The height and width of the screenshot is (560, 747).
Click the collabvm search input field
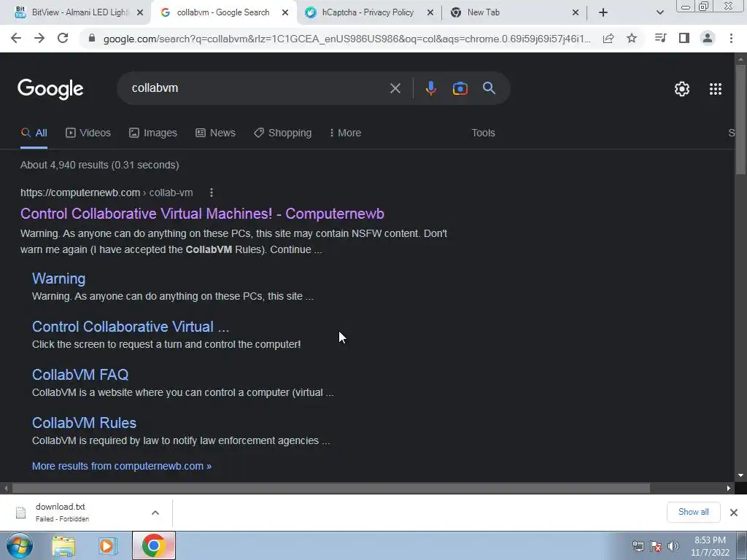258,88
